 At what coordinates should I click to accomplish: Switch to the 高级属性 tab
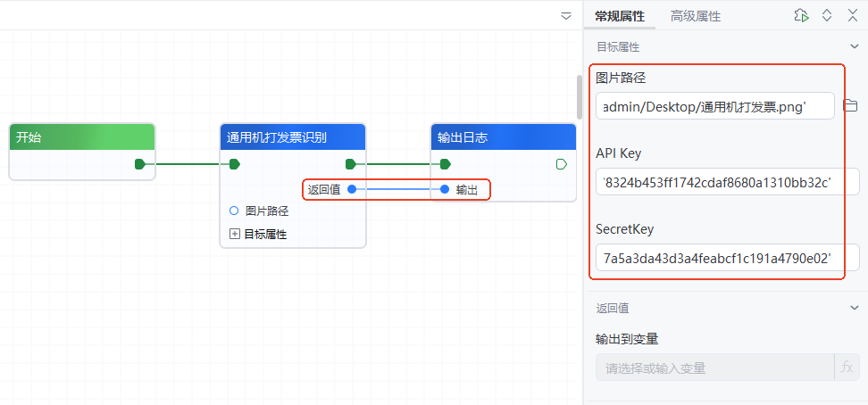pyautogui.click(x=695, y=16)
